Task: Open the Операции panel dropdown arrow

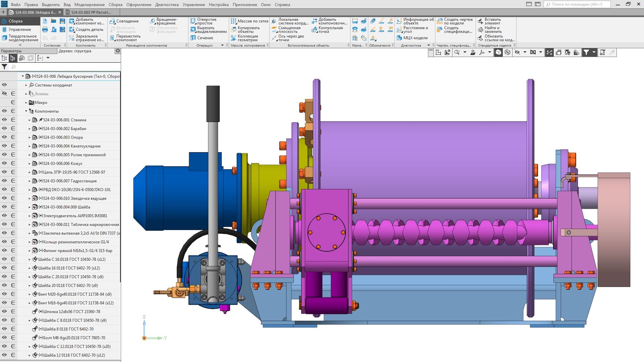Action: 222,46
